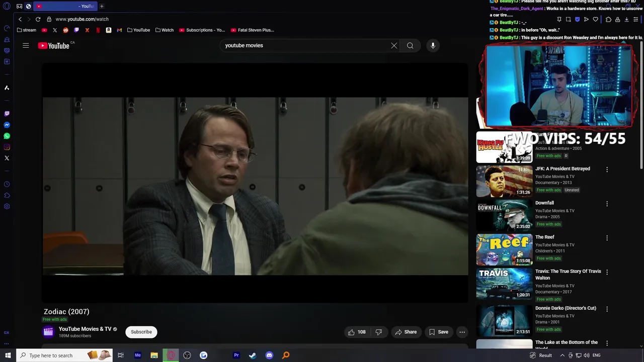Expand the stream bookmarks folder
644x362 pixels.
(x=27, y=30)
